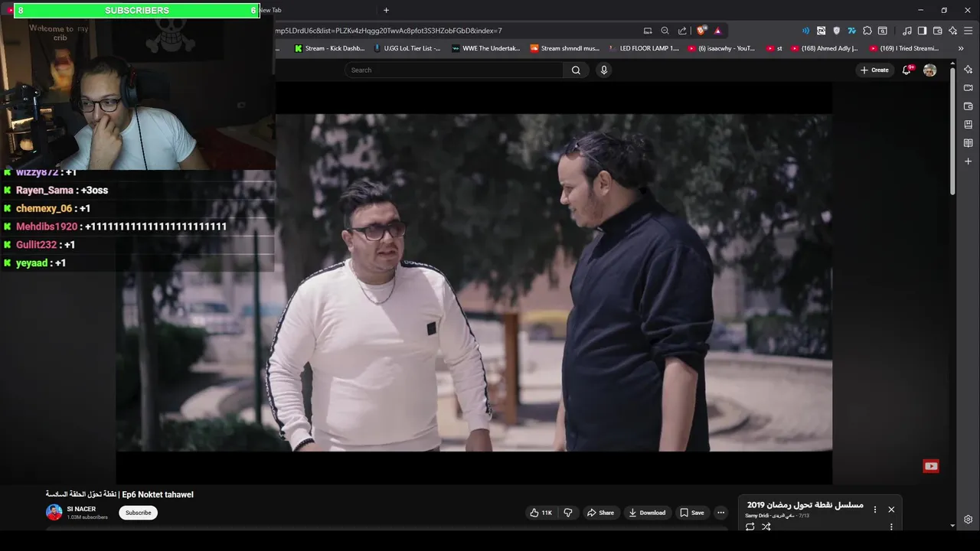Open the Extensions puzzle piece menu
Viewport: 980px width, 551px height.
pyautogui.click(x=867, y=31)
